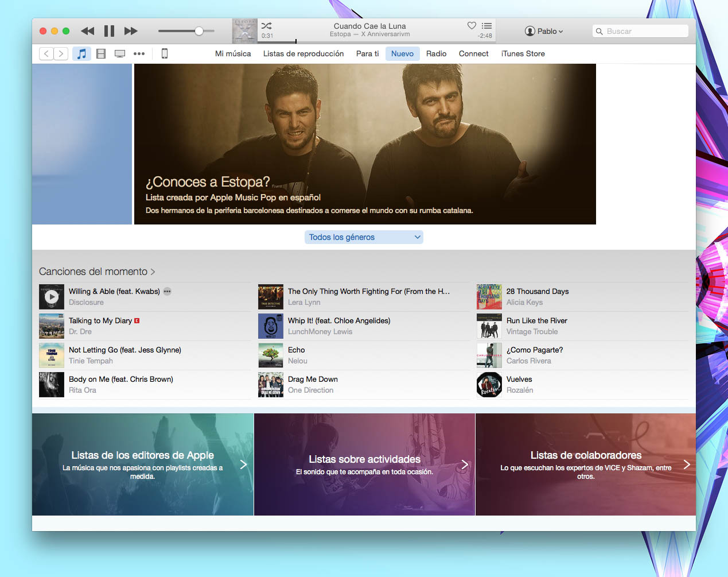Screen dimensions: 728x577
Task: Adjust the volume slider knob
Action: pyautogui.click(x=199, y=31)
